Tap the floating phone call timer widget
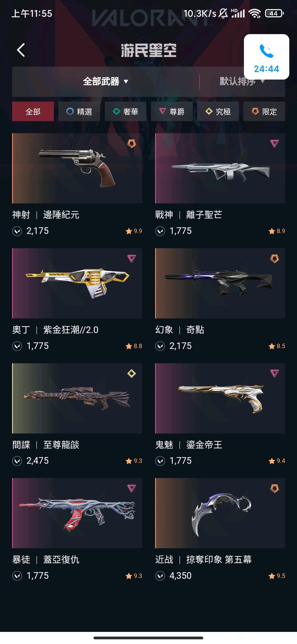The height and width of the screenshot is (644, 297). coord(266,57)
